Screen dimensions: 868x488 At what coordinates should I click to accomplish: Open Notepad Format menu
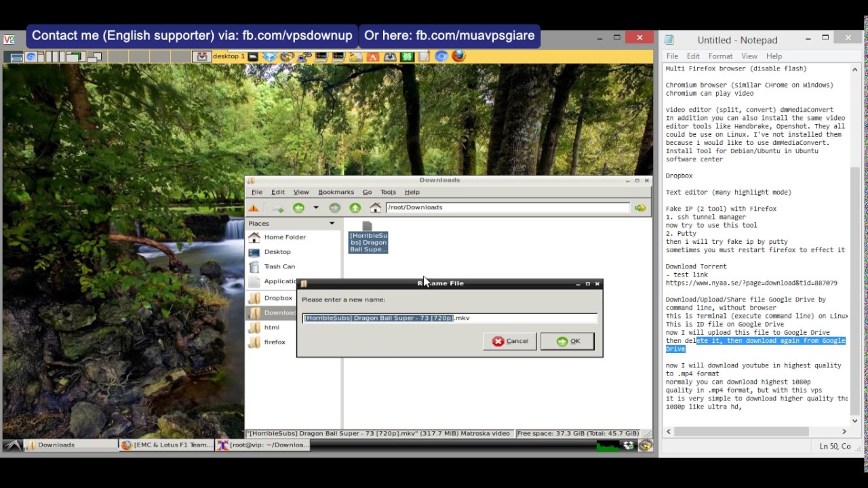[x=720, y=56]
